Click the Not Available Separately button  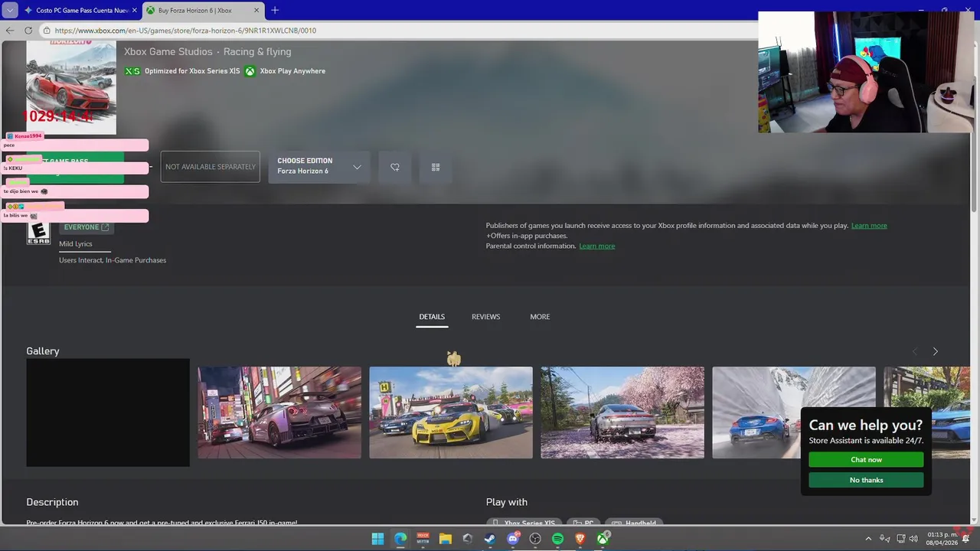click(x=211, y=167)
